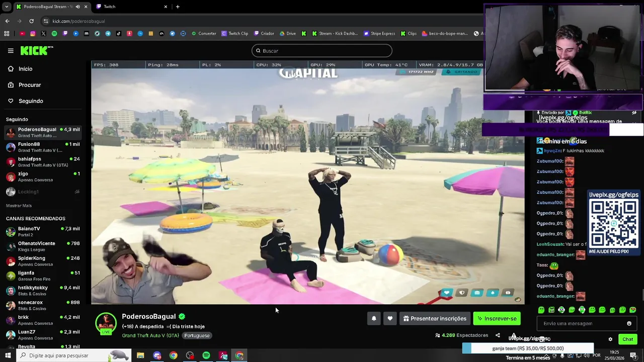This screenshot has width=644, height=362.
Task: Open Spotify from the taskbar
Action: [x=206, y=355]
